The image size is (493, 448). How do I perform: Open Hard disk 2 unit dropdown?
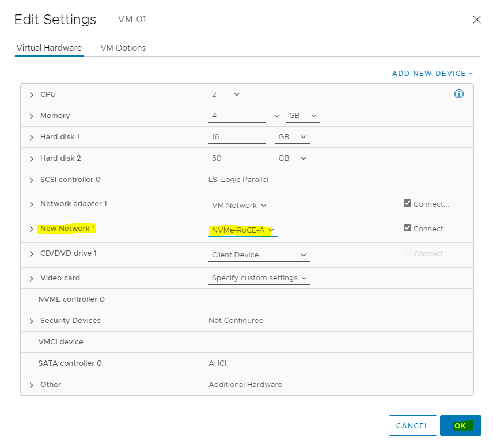(293, 158)
